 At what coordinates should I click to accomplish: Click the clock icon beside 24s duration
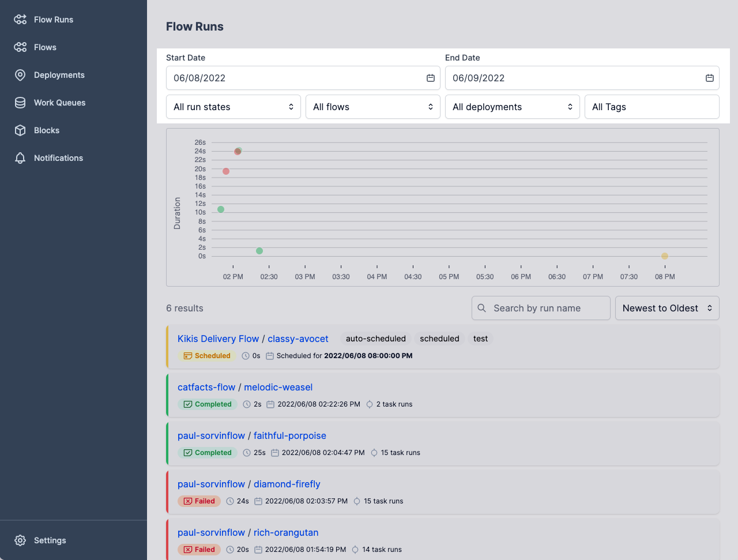pos(230,501)
